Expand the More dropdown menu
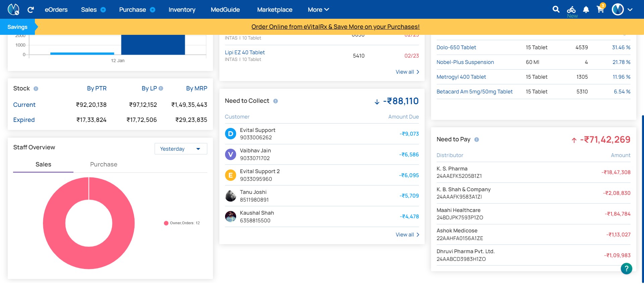 coord(318,10)
